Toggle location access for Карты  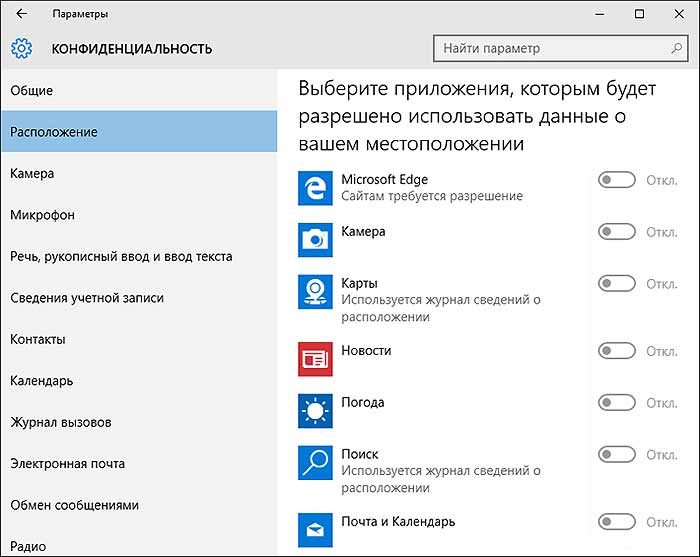(x=617, y=283)
